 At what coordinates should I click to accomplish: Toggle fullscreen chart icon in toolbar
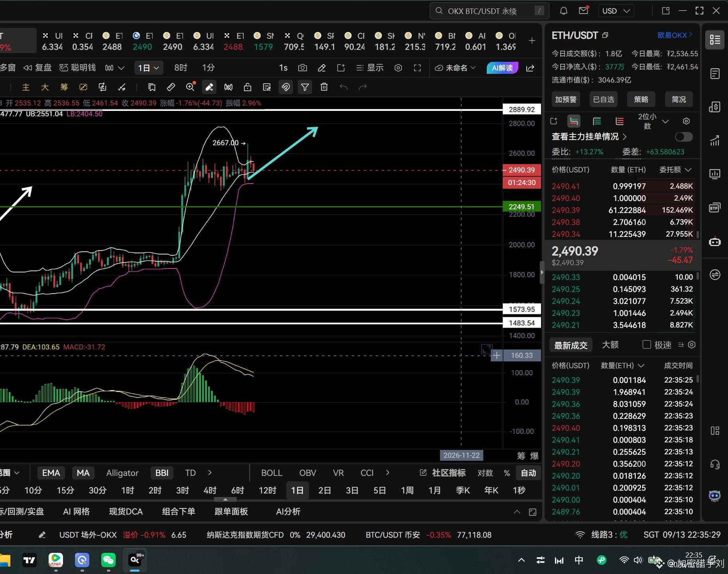(417, 68)
